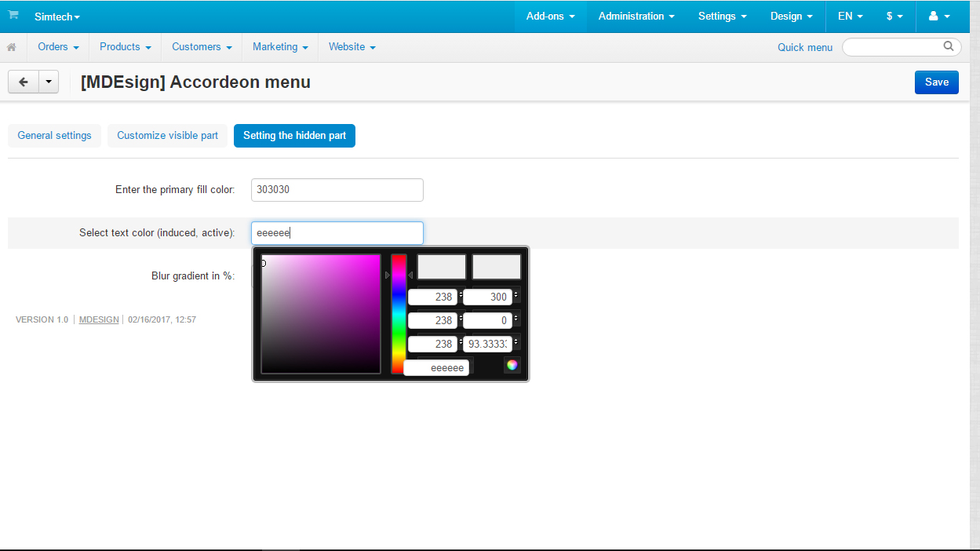Open the EN language selector
This screenshot has width=980, height=551.
point(851,16)
